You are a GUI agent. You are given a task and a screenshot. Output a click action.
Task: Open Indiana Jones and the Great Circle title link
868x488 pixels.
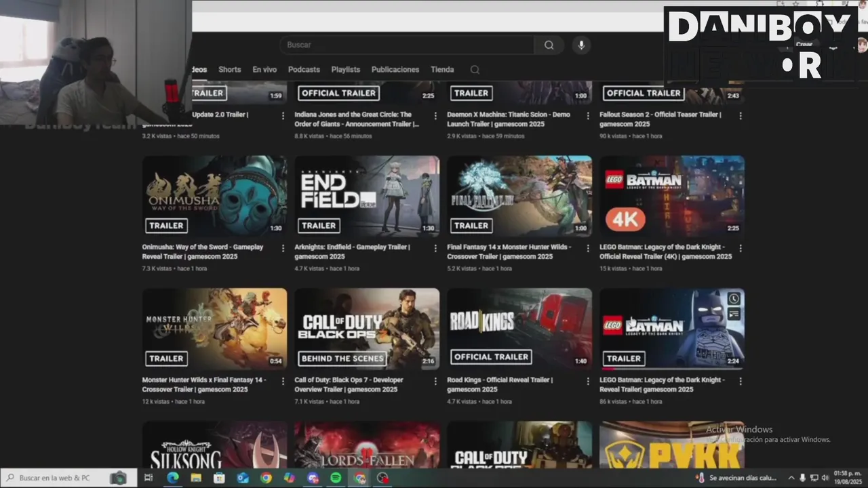click(x=357, y=119)
